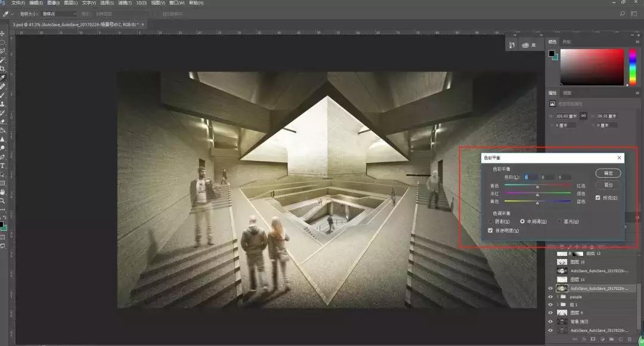The height and width of the screenshot is (346, 644).
Task: Select the Move tool in the toolbar
Action: 2,33
